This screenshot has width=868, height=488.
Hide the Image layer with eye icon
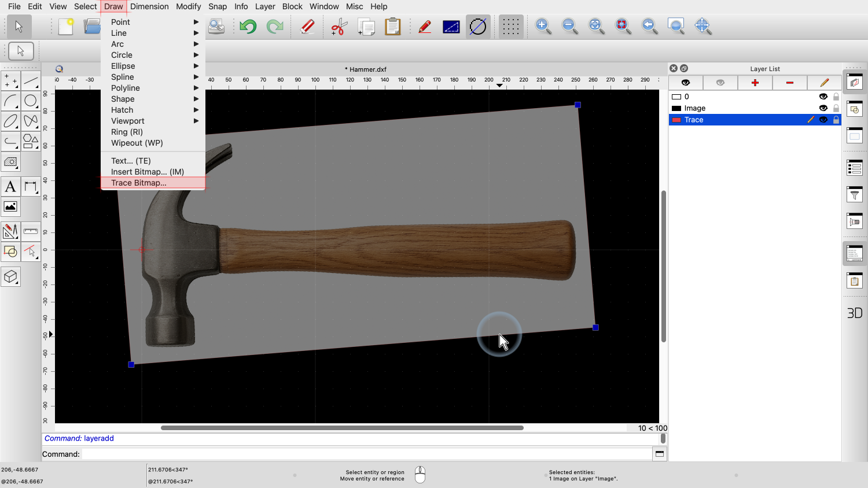tap(823, 108)
